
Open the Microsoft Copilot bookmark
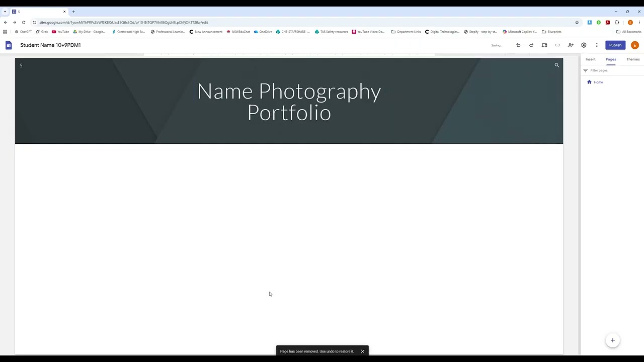coord(520,32)
